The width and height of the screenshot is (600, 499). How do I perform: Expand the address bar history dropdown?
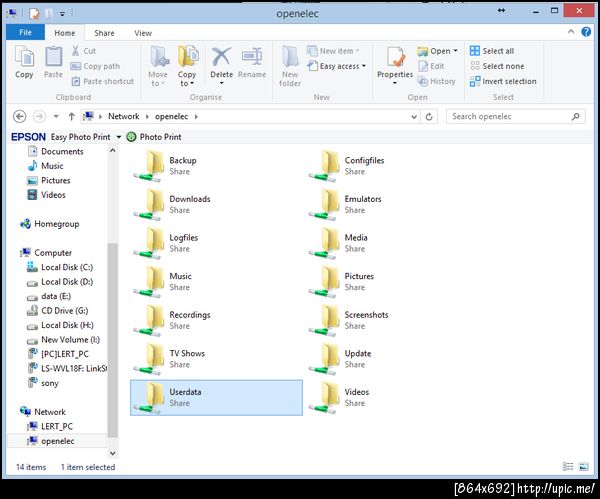click(414, 116)
